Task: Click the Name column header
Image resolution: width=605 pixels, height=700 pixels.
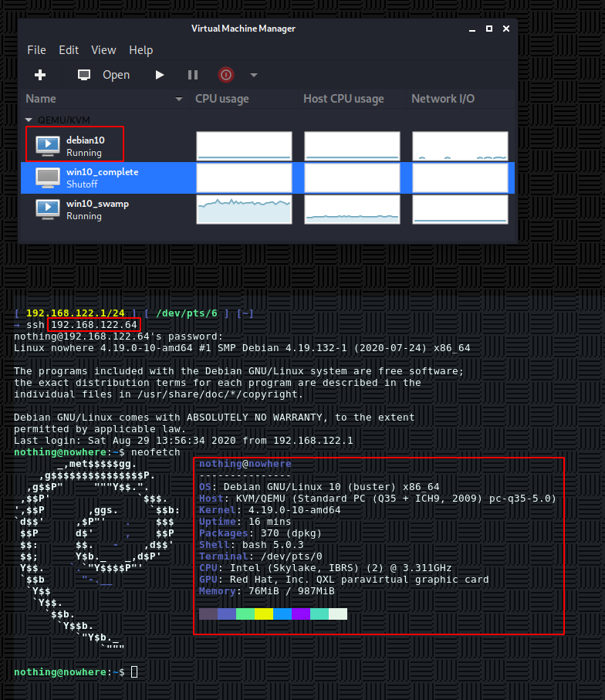Action: point(104,99)
